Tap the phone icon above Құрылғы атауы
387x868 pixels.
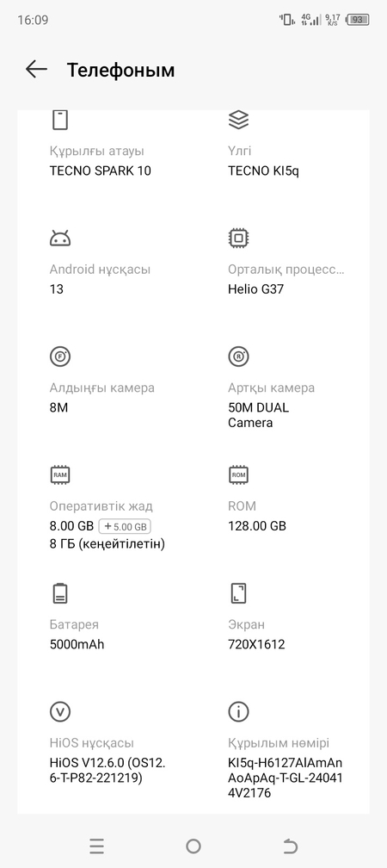[x=60, y=119]
